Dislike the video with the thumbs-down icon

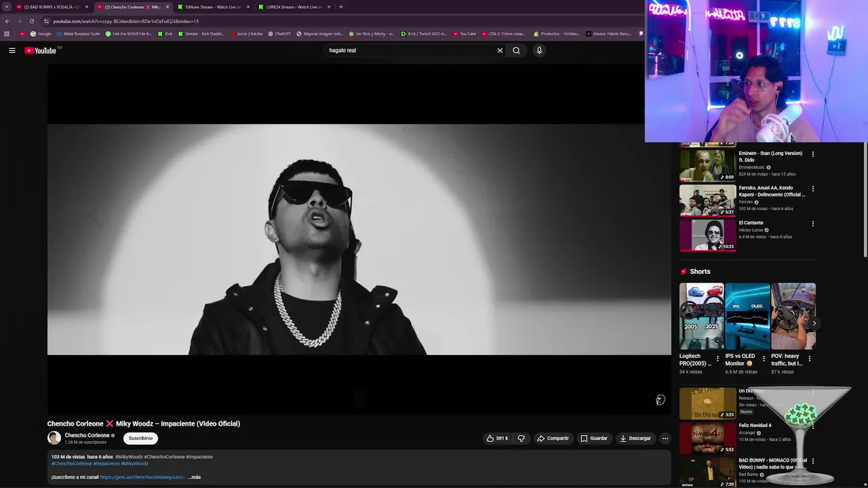point(521,439)
